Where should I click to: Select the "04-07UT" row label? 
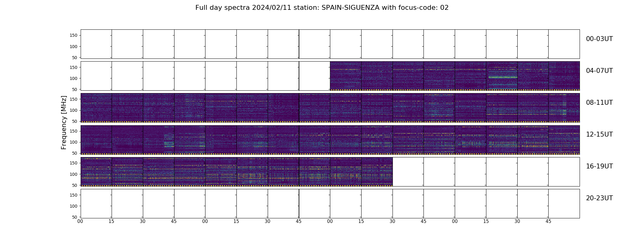(x=599, y=71)
